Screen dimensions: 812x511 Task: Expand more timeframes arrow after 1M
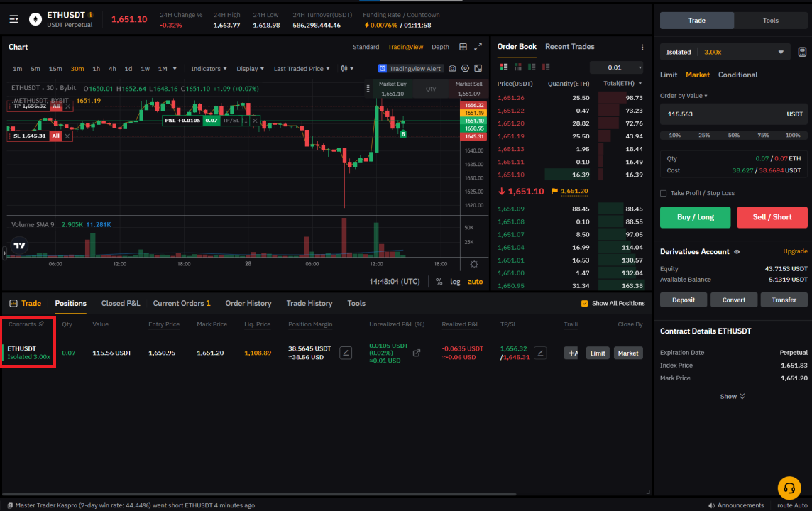175,68
